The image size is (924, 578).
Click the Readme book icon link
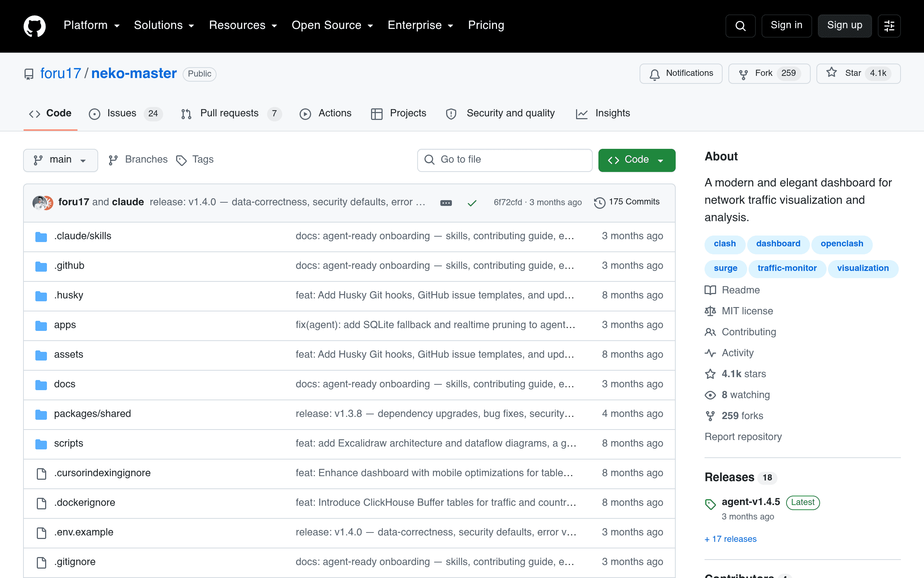732,290
